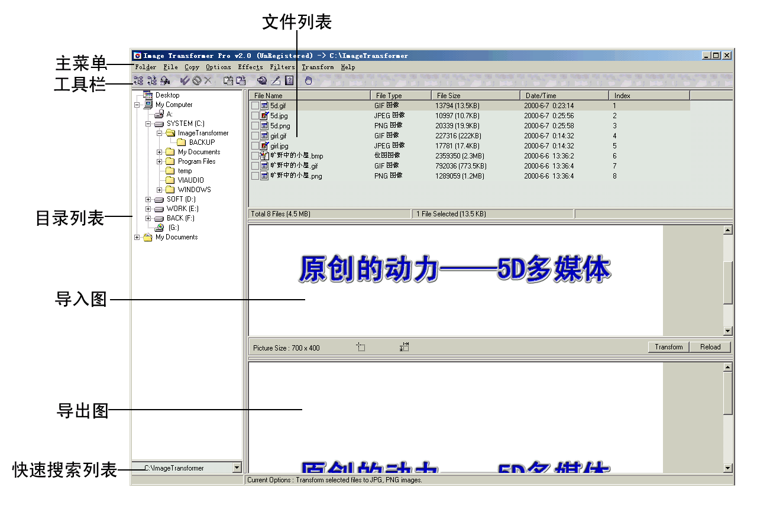Click the help book toolbar icon
The width and height of the screenshot is (757, 532).
coord(289,80)
